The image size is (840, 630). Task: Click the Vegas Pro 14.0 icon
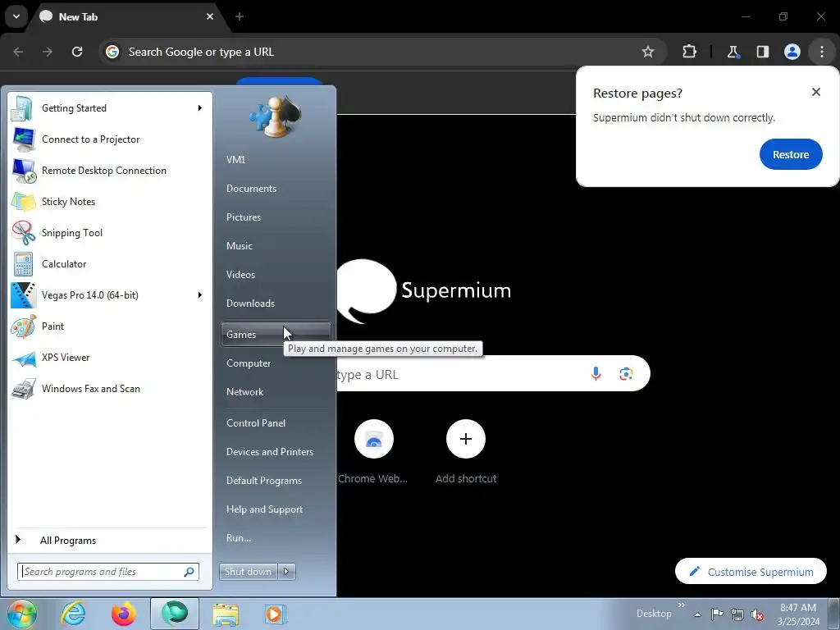point(23,295)
